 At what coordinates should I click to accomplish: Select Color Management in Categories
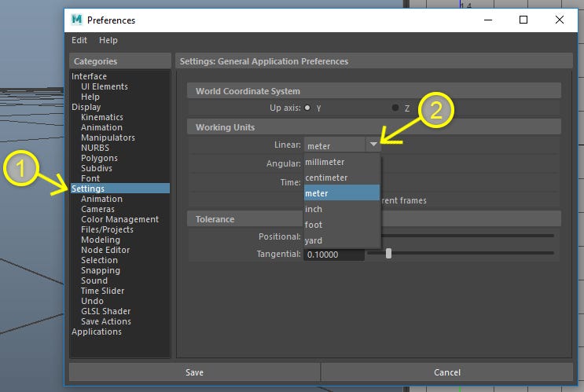click(120, 219)
